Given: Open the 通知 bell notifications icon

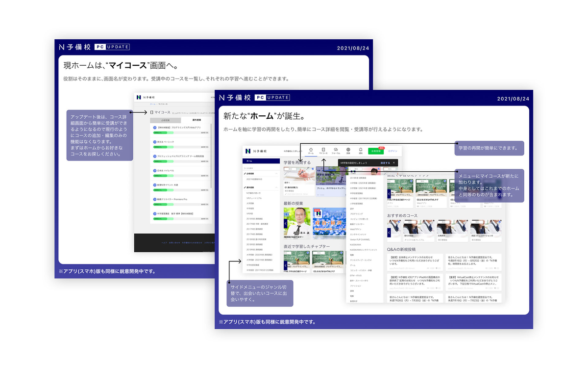Looking at the screenshot, I should coord(361,150).
